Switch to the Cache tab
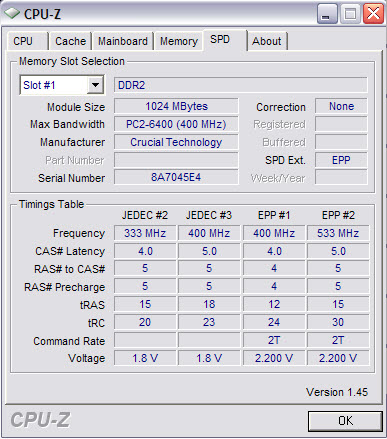 coord(70,41)
